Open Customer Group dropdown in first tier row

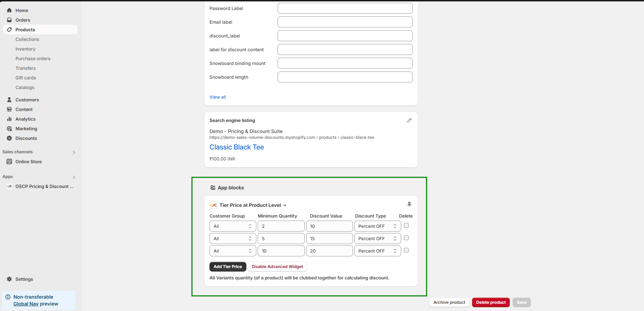point(233,226)
